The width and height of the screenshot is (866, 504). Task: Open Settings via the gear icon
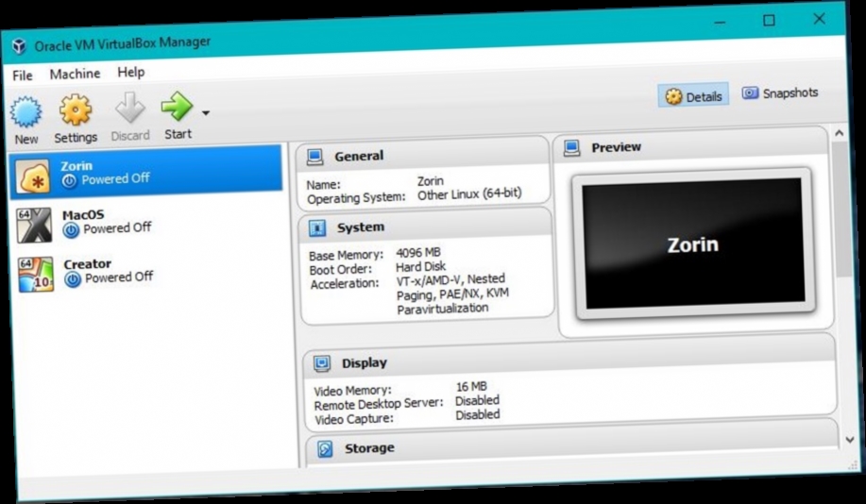pos(76,109)
